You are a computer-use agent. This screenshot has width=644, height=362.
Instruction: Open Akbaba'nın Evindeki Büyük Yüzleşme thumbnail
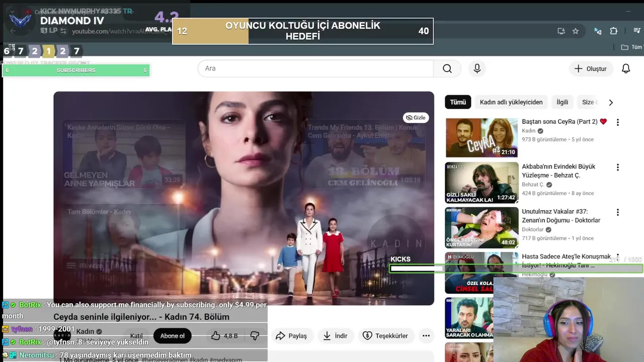pyautogui.click(x=481, y=183)
